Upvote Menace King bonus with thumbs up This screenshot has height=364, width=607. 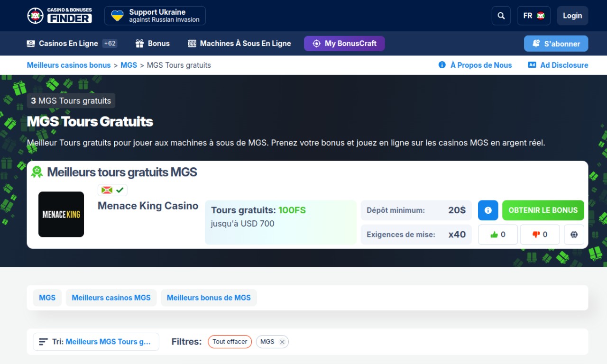498,235
